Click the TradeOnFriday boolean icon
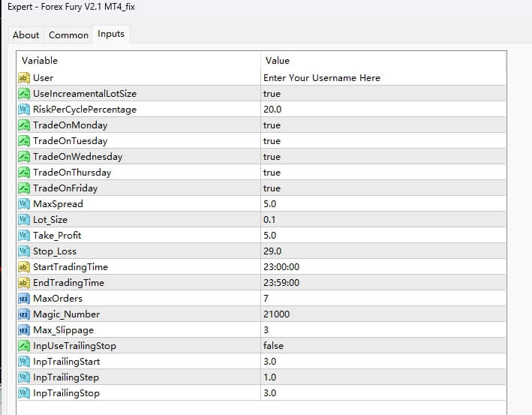The width and height of the screenshot is (532, 415). tap(24, 188)
